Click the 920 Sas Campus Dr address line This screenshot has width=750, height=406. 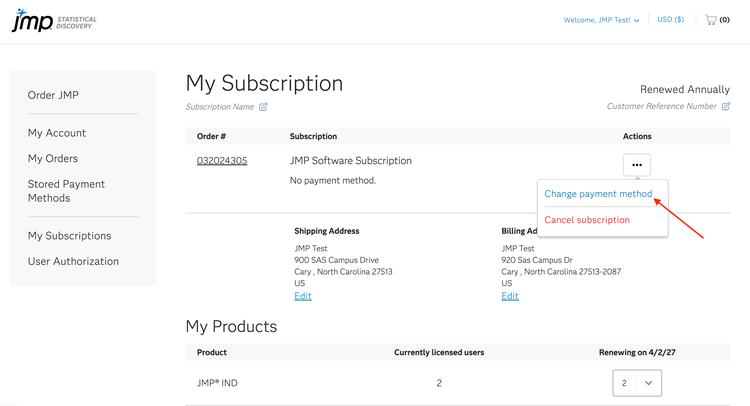tap(537, 260)
